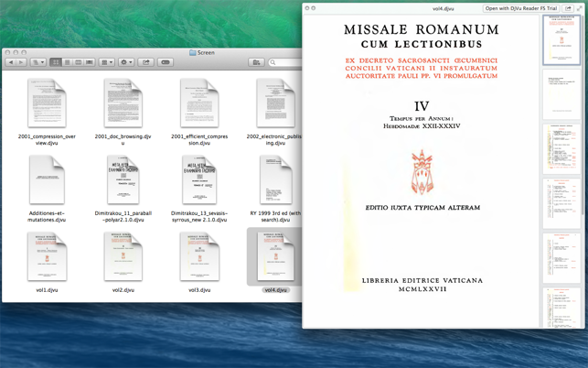Go forward in Finder navigation
The width and height of the screenshot is (588, 368).
click(x=21, y=62)
